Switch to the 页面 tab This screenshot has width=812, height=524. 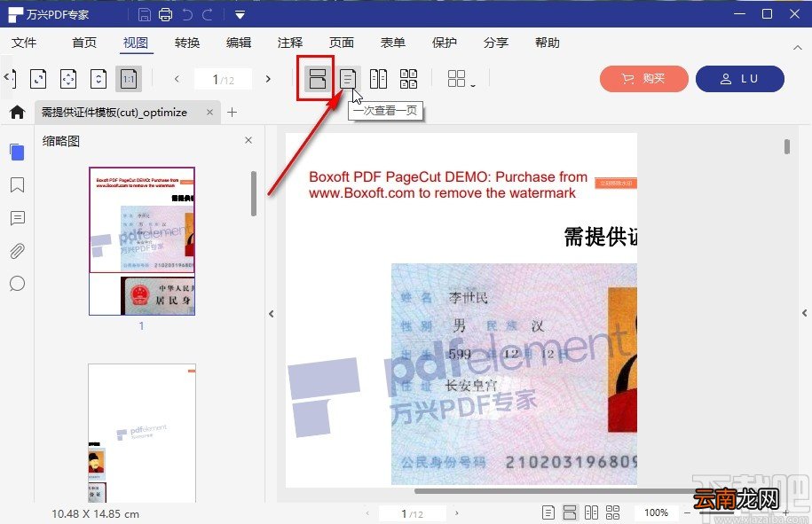pyautogui.click(x=342, y=43)
